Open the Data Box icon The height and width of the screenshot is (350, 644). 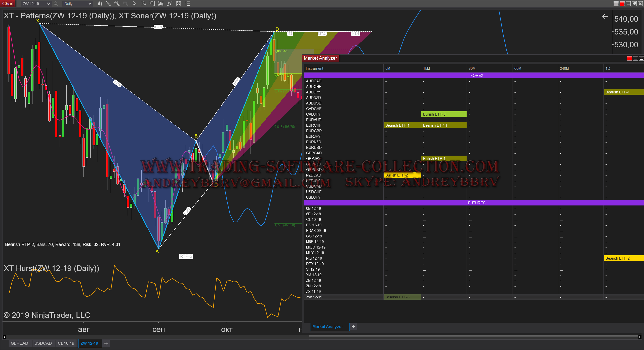tap(143, 4)
